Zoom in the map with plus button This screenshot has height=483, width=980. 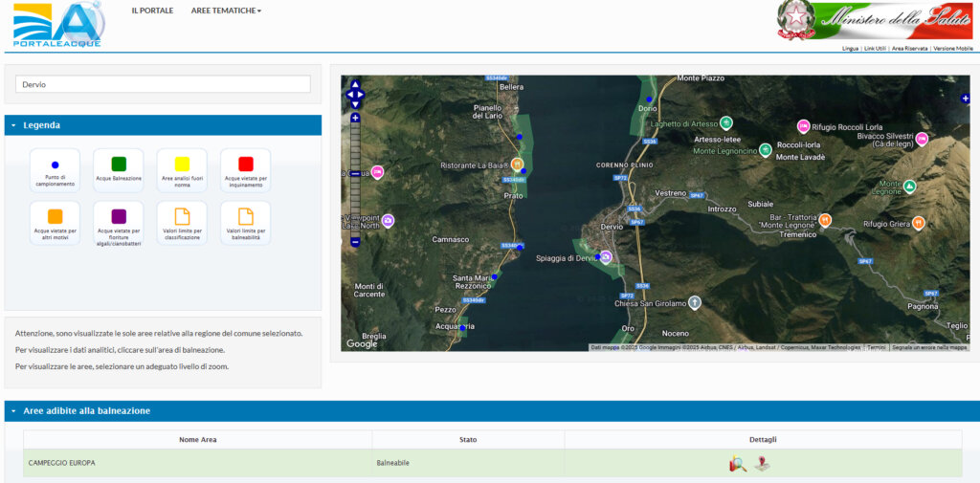click(355, 118)
